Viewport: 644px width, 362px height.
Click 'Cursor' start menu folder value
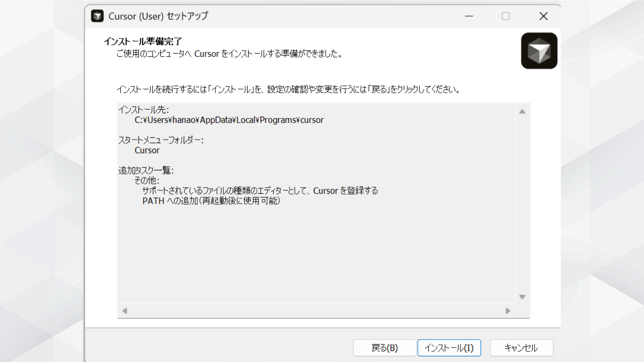(147, 150)
